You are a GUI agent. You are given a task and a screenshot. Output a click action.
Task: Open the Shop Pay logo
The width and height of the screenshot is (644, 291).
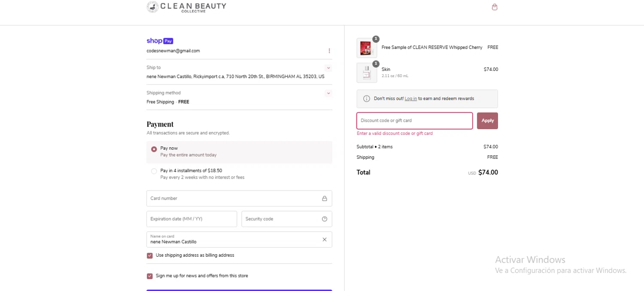(x=160, y=41)
